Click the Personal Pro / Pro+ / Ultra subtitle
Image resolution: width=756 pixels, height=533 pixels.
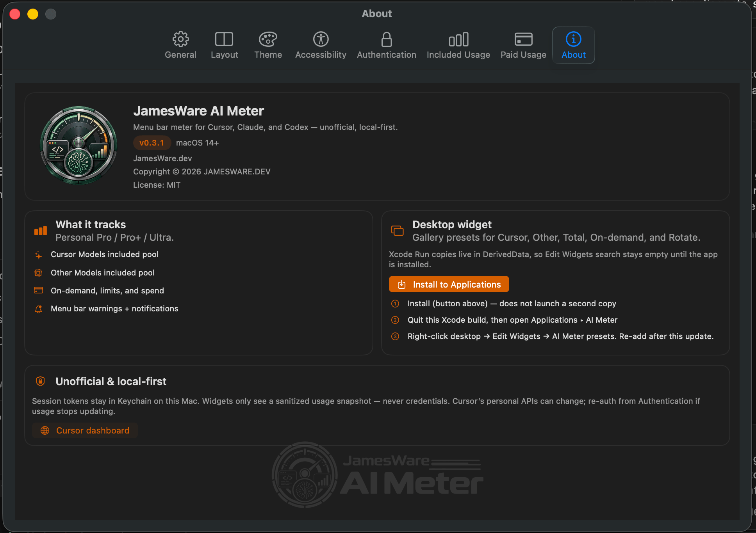point(114,238)
